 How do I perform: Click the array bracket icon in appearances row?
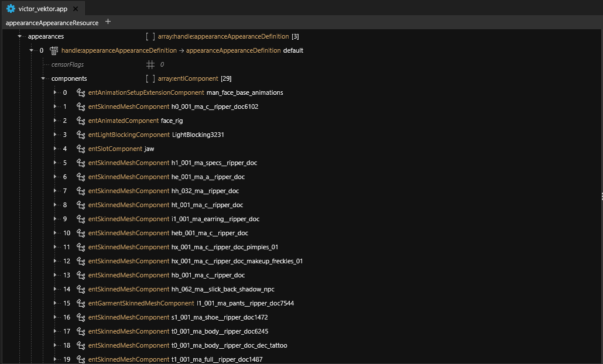(x=150, y=36)
